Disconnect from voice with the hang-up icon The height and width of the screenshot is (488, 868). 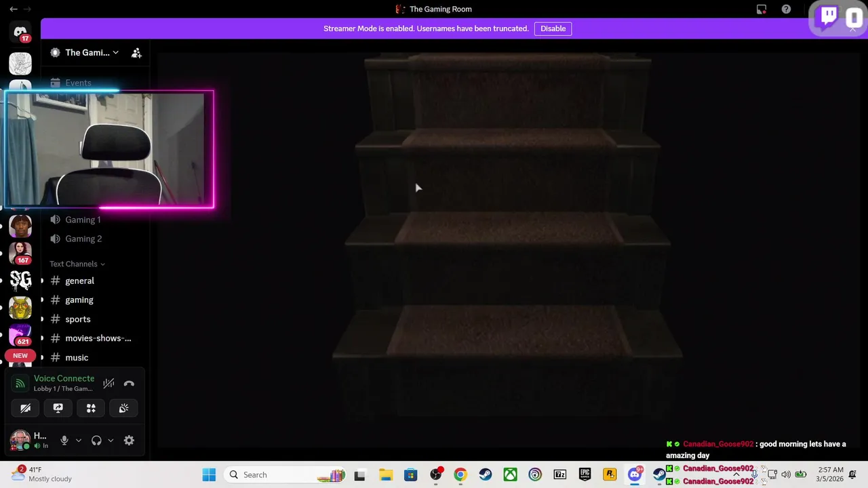coord(129,384)
